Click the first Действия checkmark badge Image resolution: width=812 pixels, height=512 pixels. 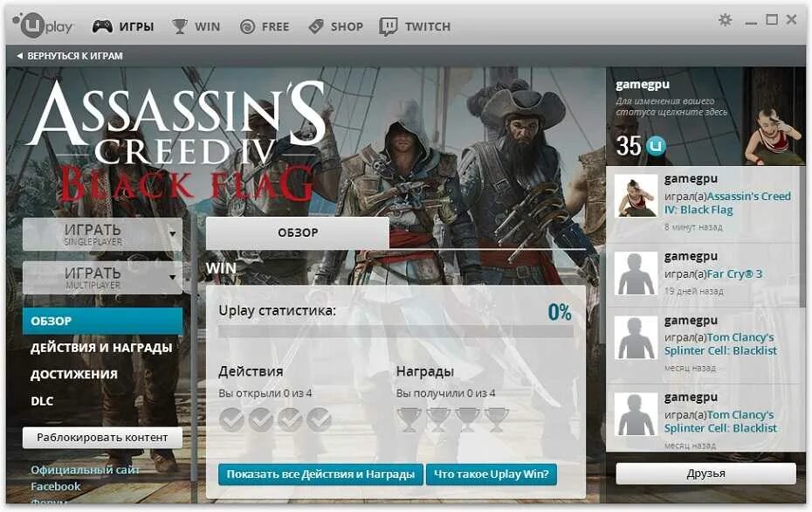pyautogui.click(x=231, y=419)
